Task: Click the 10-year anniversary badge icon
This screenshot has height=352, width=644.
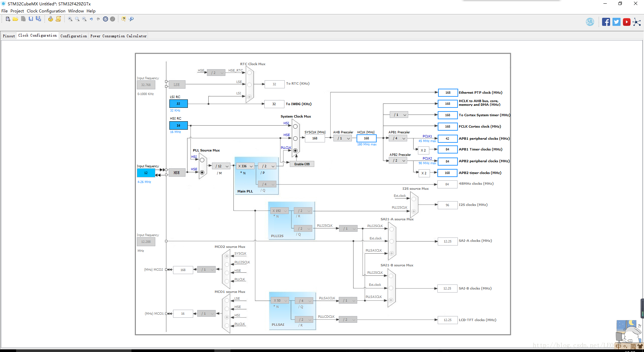Action: click(590, 22)
